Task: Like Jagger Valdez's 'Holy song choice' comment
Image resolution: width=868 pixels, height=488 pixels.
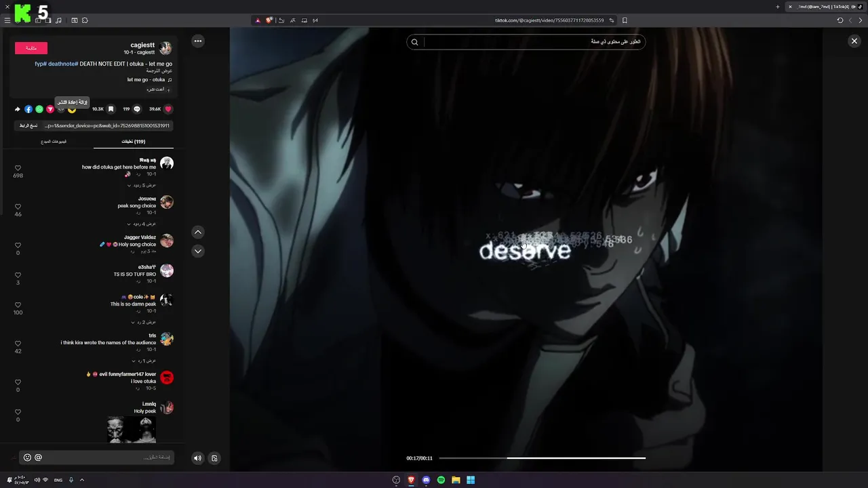Action: point(18,245)
